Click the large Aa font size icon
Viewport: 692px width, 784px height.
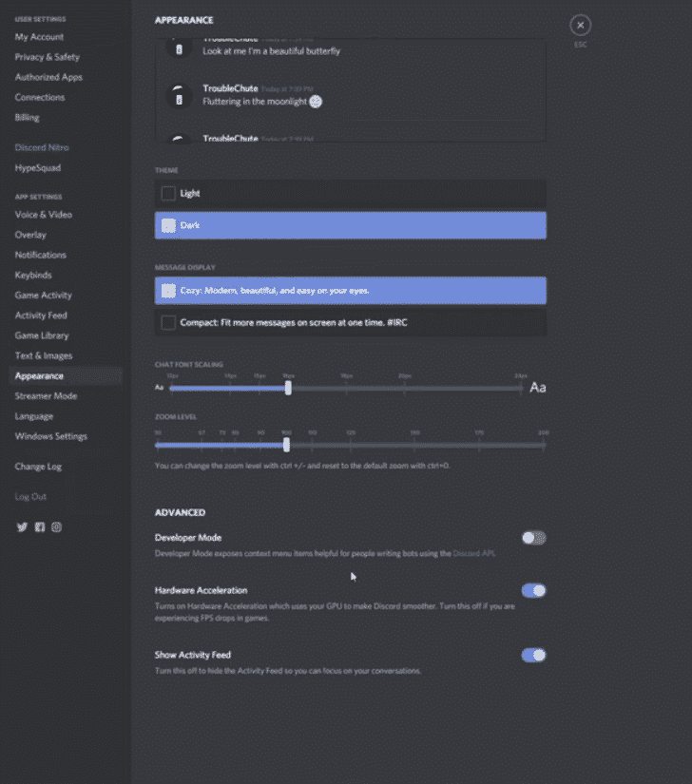coord(538,388)
